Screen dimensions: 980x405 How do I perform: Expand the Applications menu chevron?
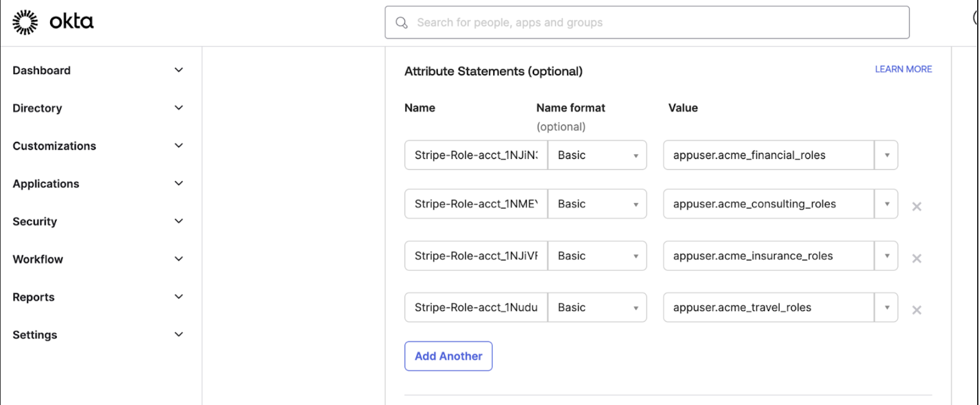(x=178, y=183)
